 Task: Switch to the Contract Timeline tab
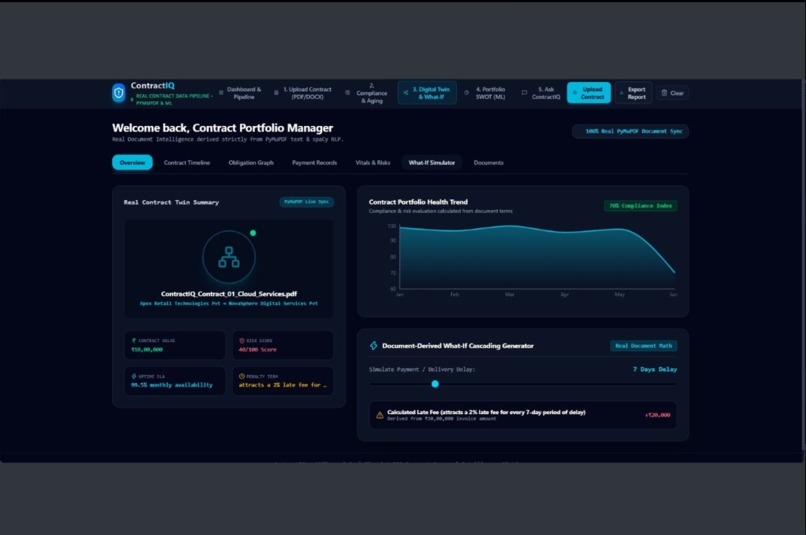187,162
